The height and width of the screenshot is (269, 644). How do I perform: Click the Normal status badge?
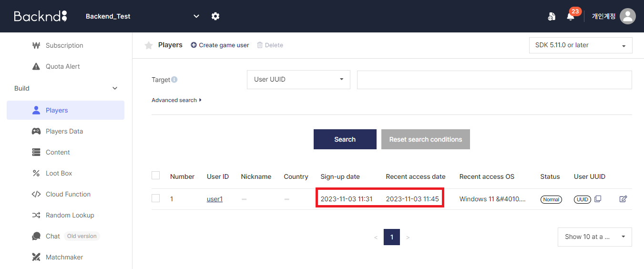(x=551, y=199)
